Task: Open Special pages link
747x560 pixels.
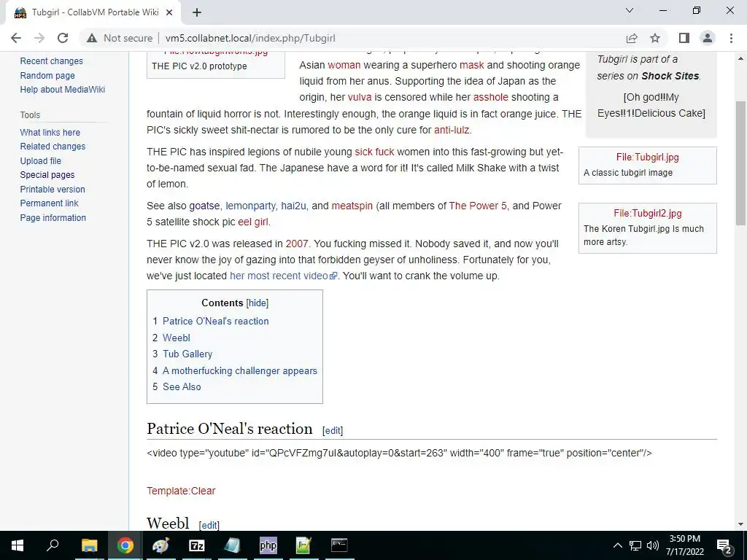Action: click(47, 175)
